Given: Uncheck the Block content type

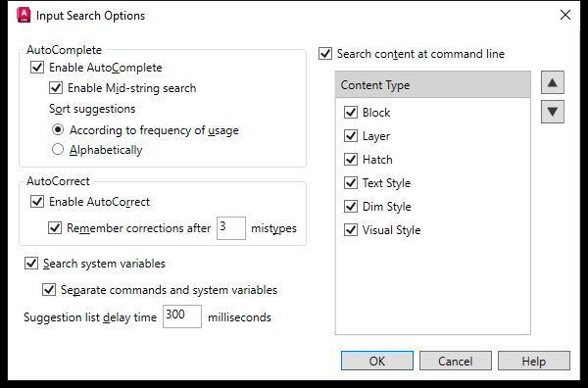Looking at the screenshot, I should tap(351, 113).
